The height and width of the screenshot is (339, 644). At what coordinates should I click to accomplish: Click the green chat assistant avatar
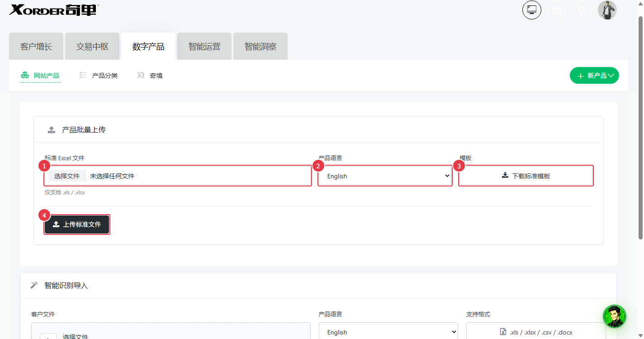tap(615, 316)
